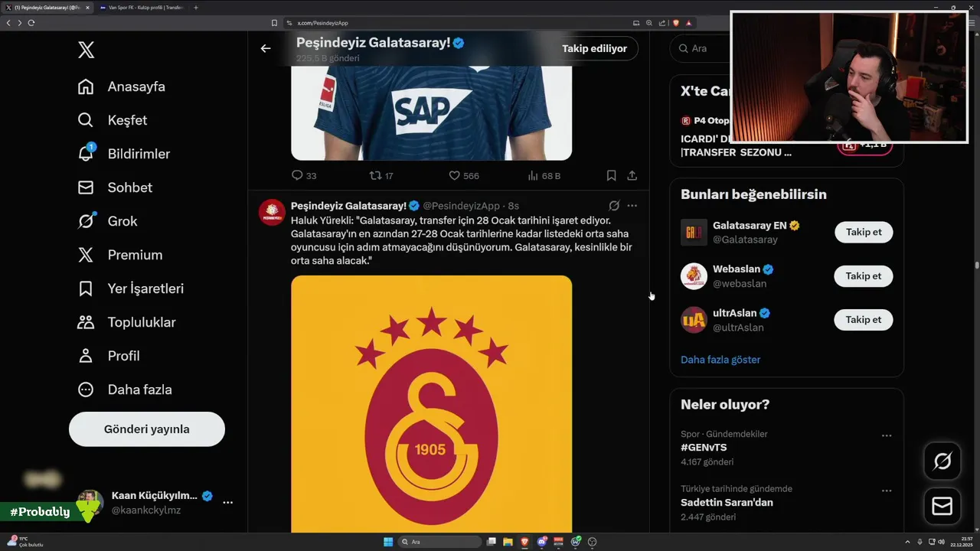
Task: Open Profil page
Action: click(108, 356)
